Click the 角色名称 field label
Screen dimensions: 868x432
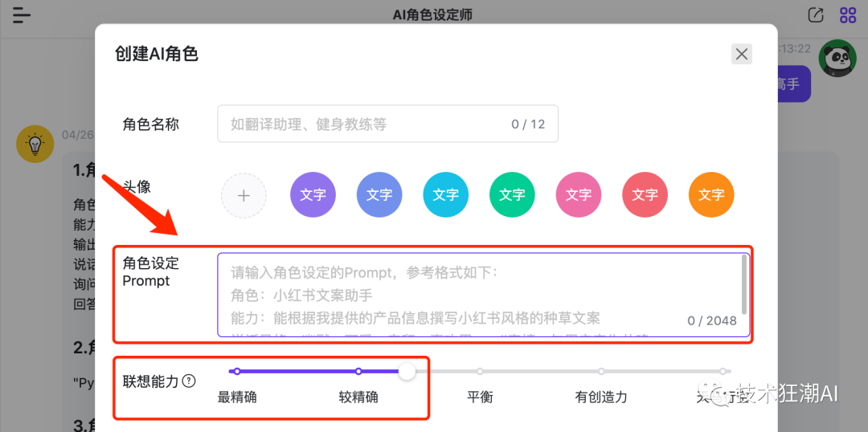[x=150, y=124]
